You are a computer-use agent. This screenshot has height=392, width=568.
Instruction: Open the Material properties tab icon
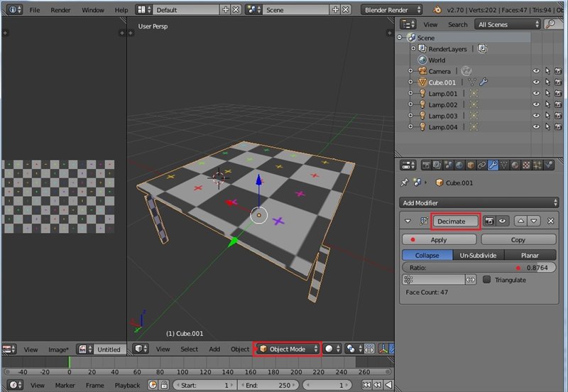[x=515, y=165]
